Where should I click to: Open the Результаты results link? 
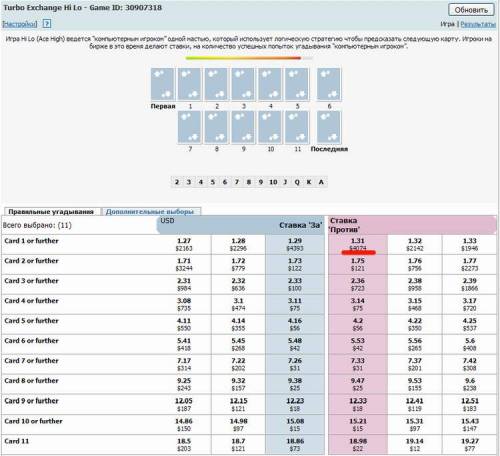coord(478,24)
